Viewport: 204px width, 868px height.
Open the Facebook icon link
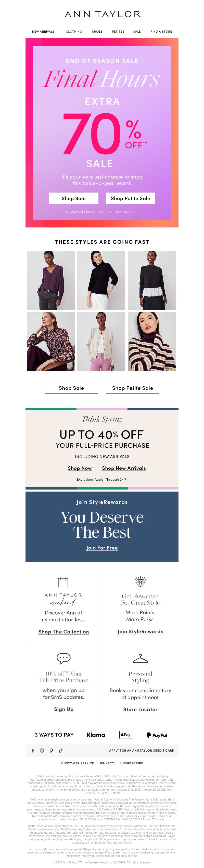(x=33, y=750)
